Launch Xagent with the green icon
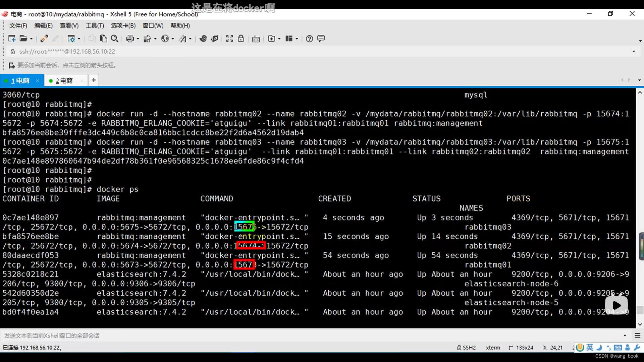Image resolution: width=644 pixels, height=362 pixels. (215, 39)
